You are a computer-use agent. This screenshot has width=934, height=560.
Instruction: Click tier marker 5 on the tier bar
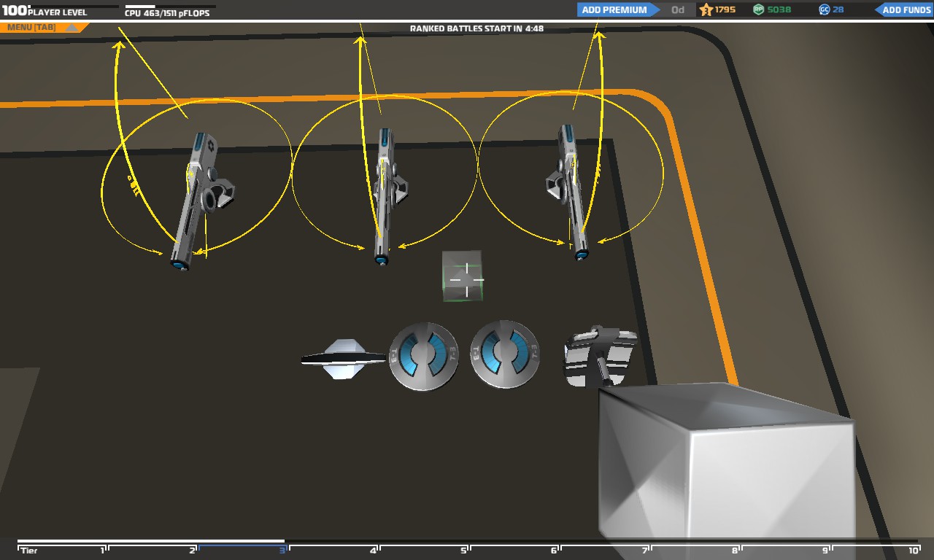click(463, 551)
